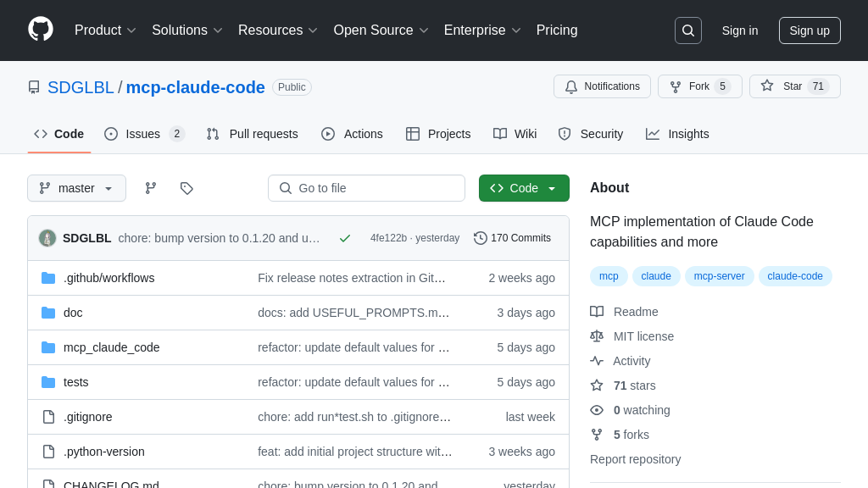Click the branches icon beside master

tap(151, 188)
